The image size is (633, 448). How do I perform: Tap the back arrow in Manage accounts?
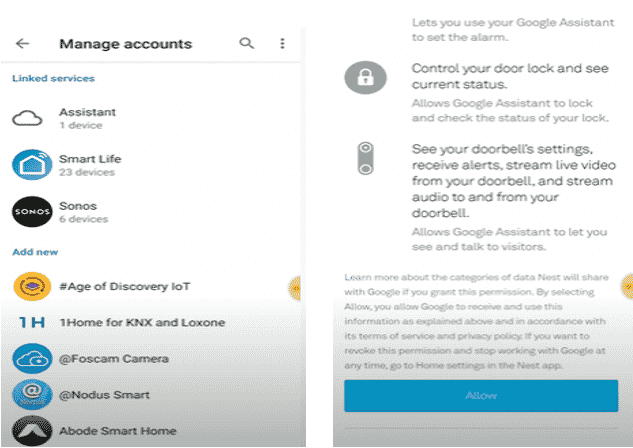point(23,44)
